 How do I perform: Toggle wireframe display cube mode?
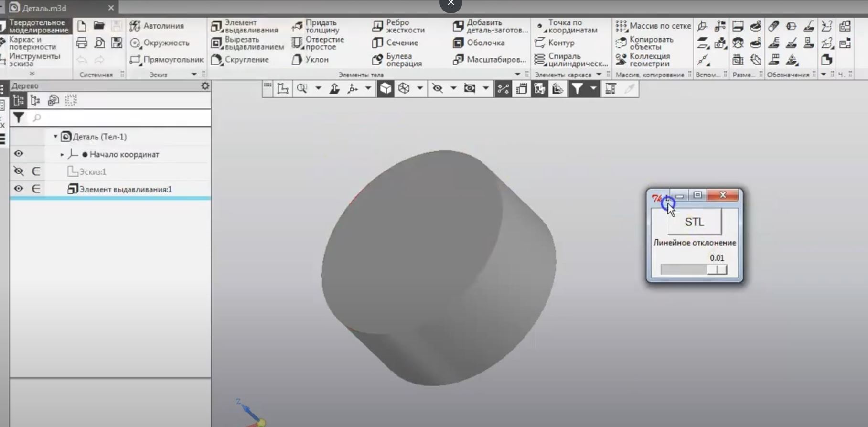coord(404,89)
